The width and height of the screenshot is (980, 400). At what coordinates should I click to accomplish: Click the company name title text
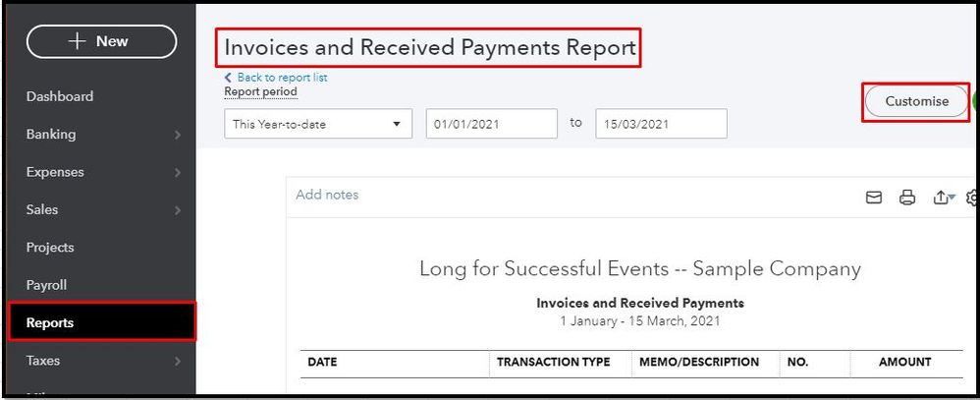click(640, 268)
